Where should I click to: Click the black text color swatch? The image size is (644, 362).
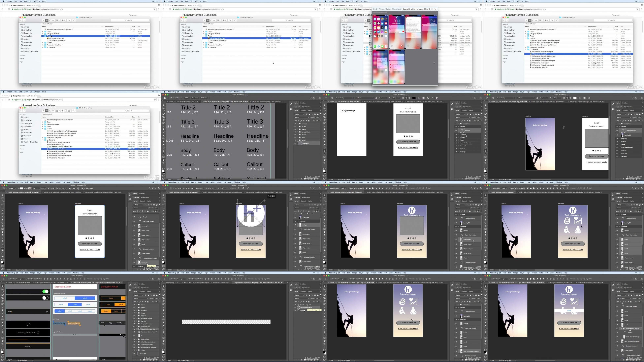[414, 98]
